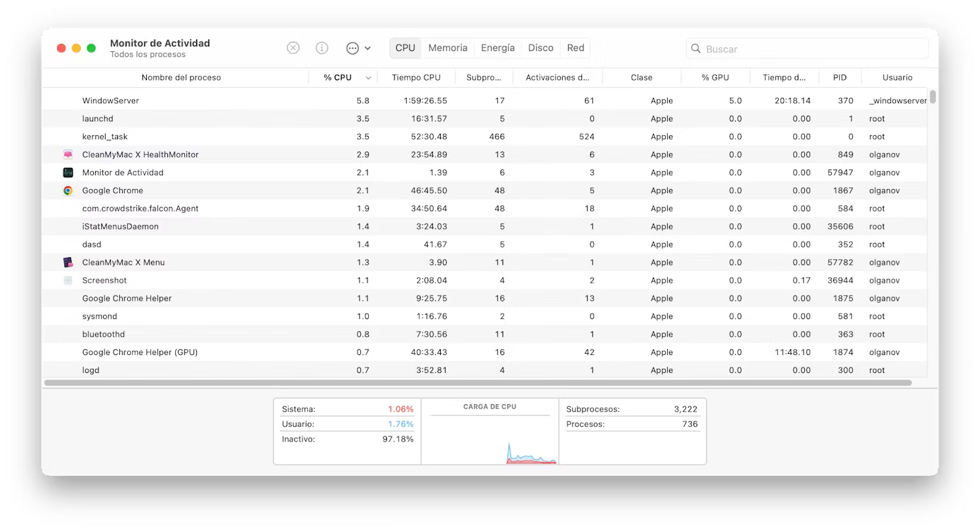Select the kernel_task process row
980x531 pixels.
(485, 137)
